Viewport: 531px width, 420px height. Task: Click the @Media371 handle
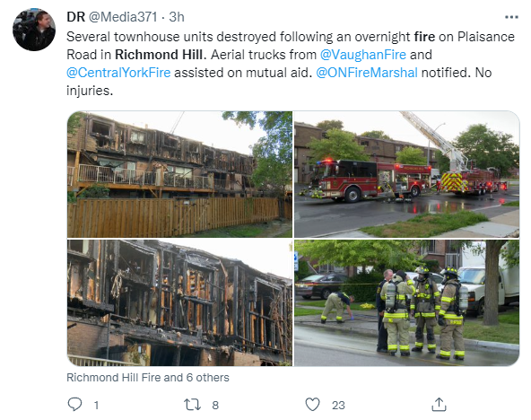click(123, 17)
